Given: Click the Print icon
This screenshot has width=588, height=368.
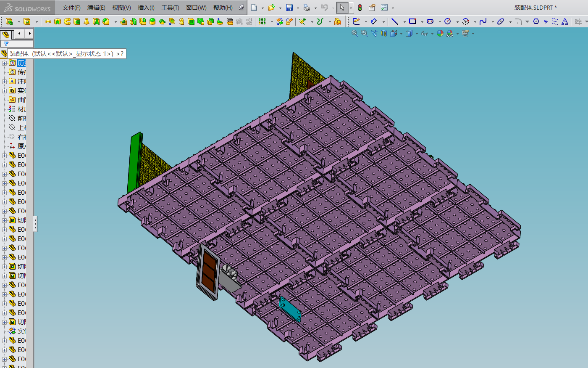Looking at the screenshot, I should 307,8.
